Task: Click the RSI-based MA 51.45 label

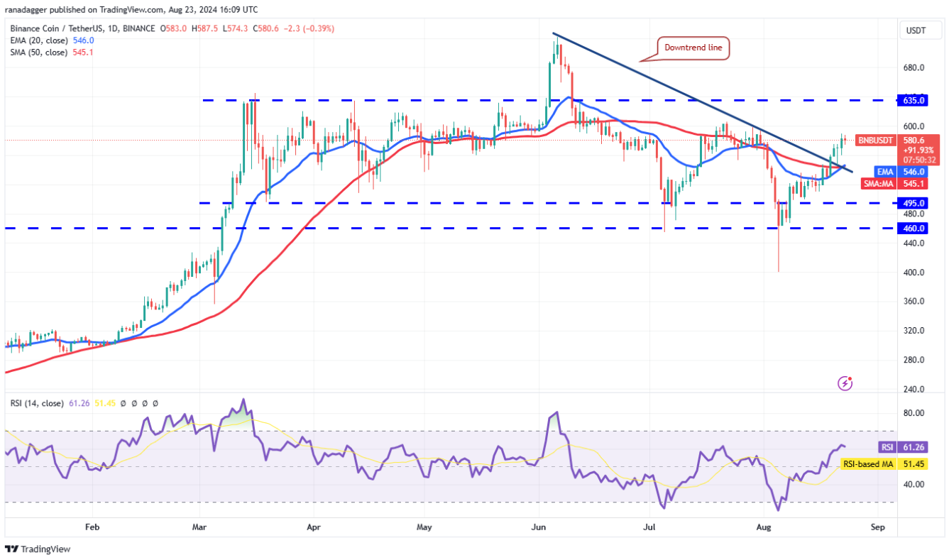Action: tap(884, 464)
